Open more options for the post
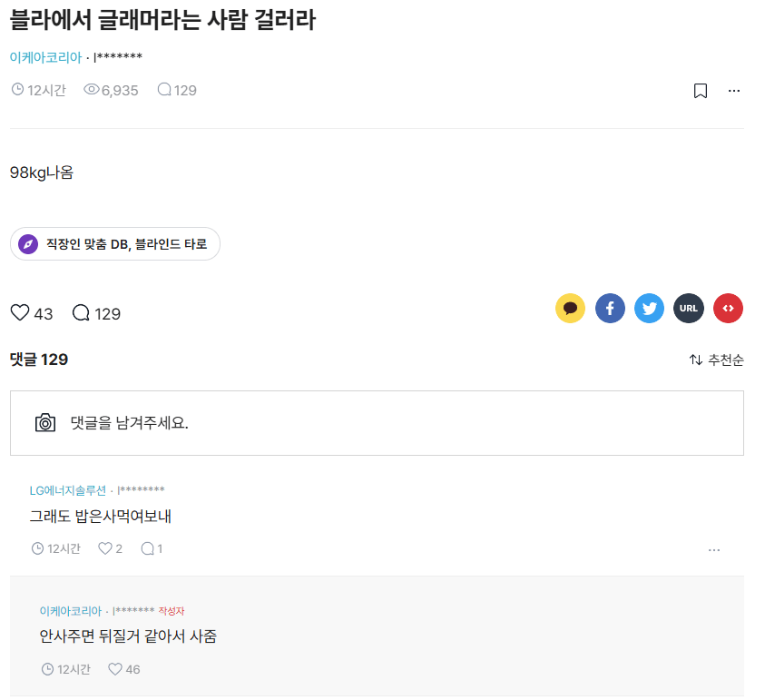Screen dimensions: 765x700 click(734, 90)
